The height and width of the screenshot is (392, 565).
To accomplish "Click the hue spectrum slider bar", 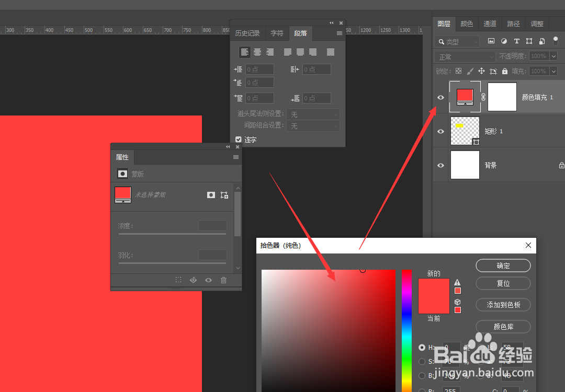I will 407,330.
